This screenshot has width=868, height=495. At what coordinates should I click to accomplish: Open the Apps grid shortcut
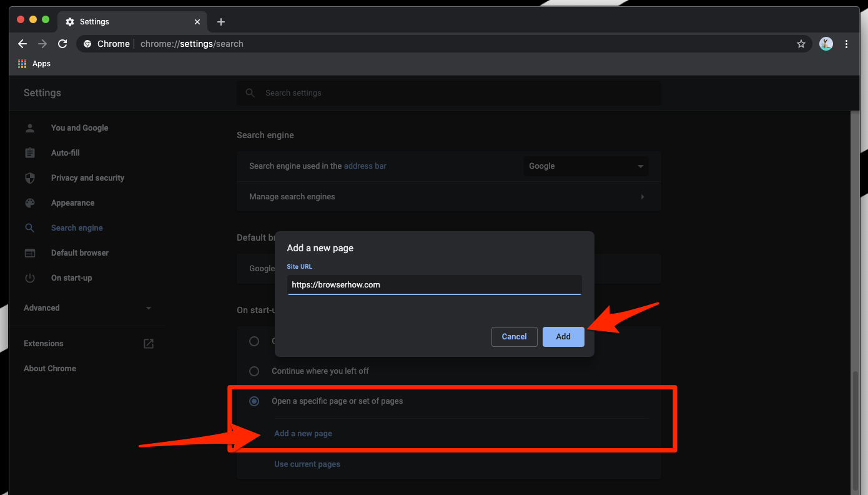[x=22, y=64]
